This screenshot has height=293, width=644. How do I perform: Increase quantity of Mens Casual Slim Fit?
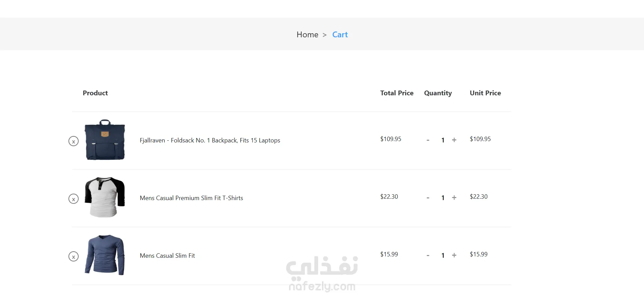click(454, 255)
